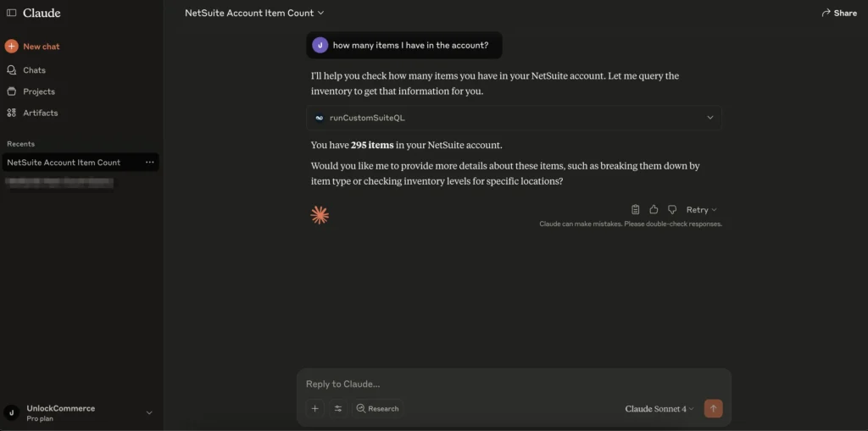Add an attachment with the plus button

[x=315, y=408]
